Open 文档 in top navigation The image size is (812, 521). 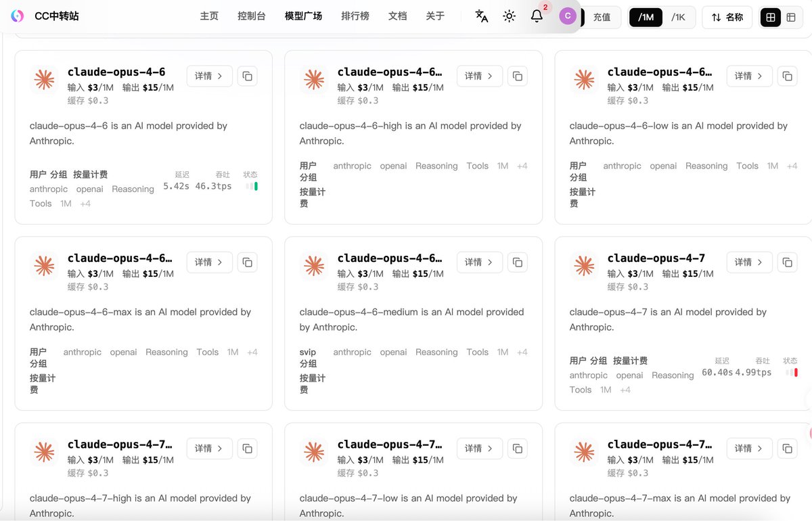[x=397, y=16]
